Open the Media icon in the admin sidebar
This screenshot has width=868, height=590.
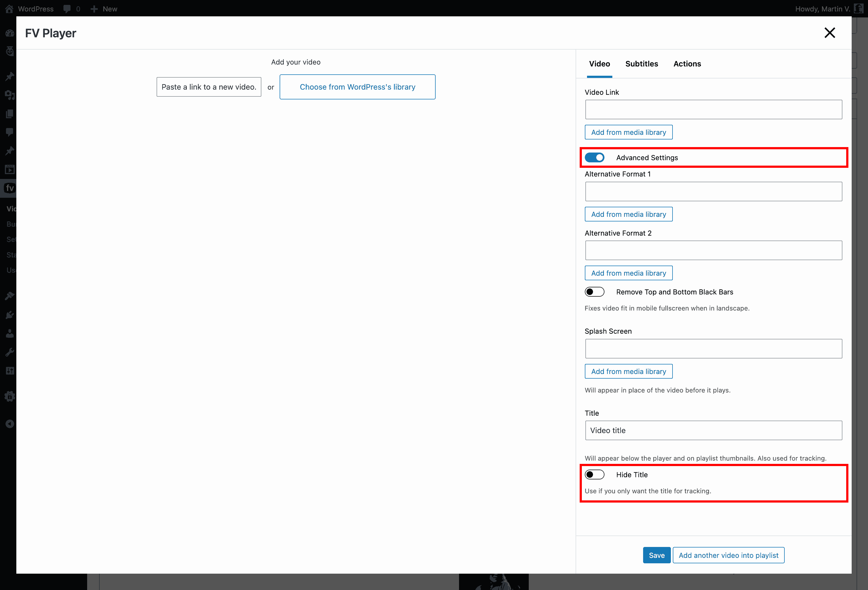click(10, 95)
